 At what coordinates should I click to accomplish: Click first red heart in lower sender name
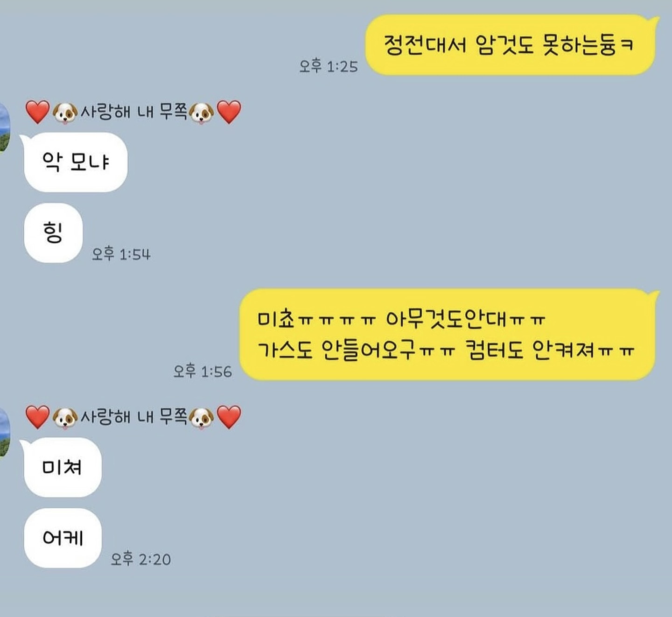[37, 417]
